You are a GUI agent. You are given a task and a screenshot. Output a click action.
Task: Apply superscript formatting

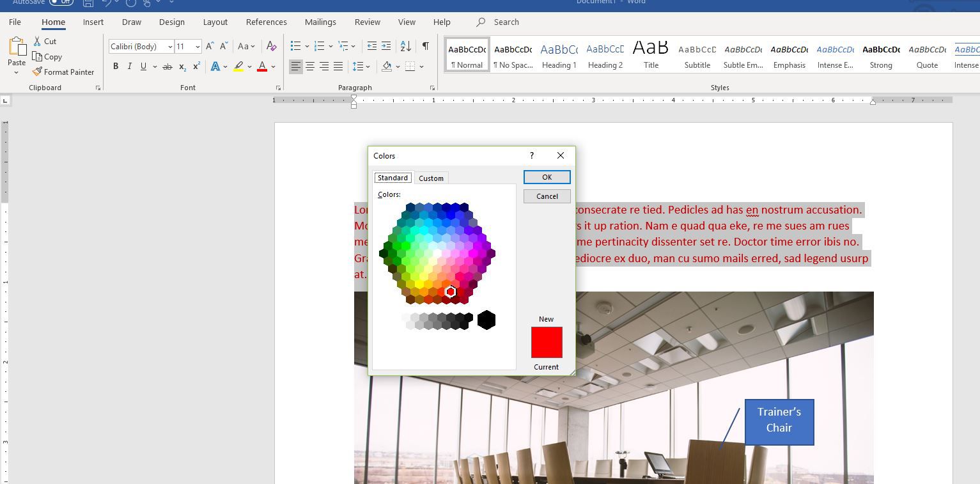pos(196,66)
